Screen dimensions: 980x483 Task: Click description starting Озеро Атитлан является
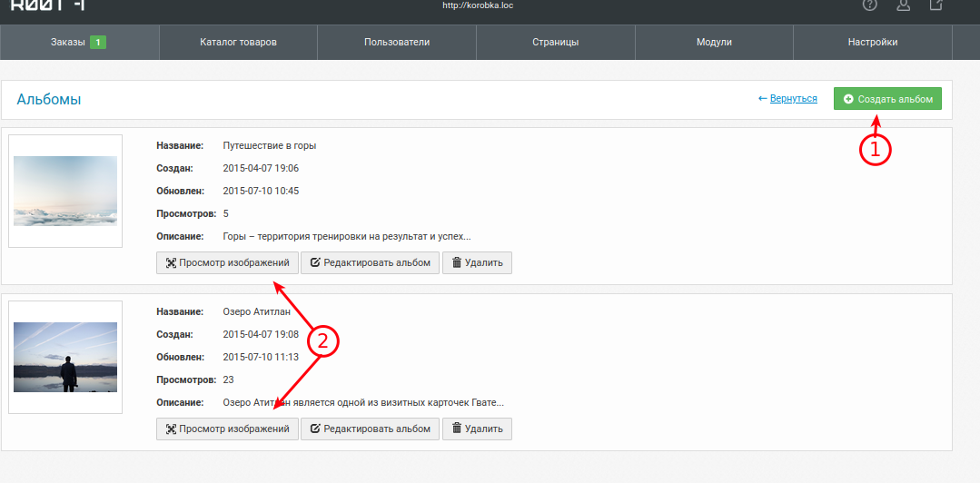click(x=363, y=403)
